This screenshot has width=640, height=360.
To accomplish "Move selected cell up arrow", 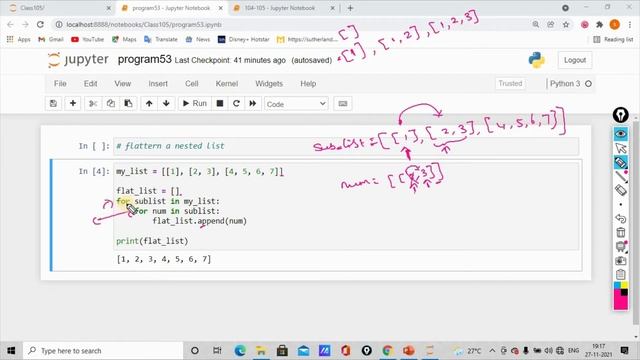I will click(x=149, y=104).
